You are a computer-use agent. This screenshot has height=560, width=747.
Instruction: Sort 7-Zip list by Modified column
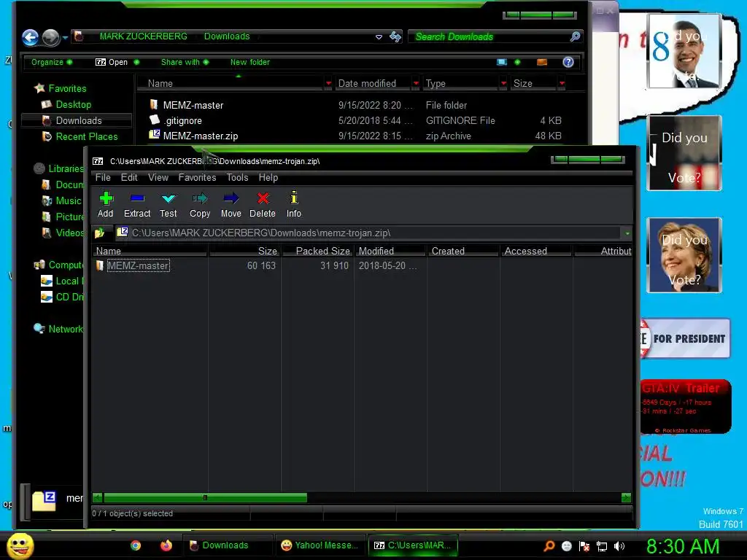[390, 251]
